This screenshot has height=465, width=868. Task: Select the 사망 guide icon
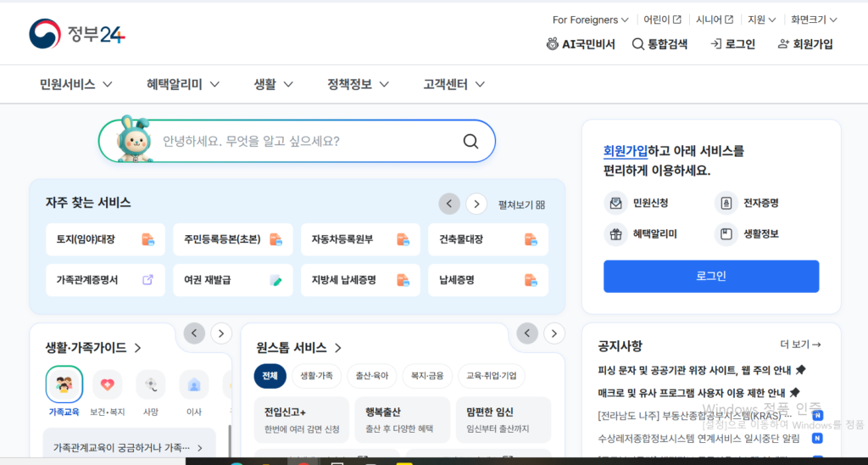[x=151, y=384]
